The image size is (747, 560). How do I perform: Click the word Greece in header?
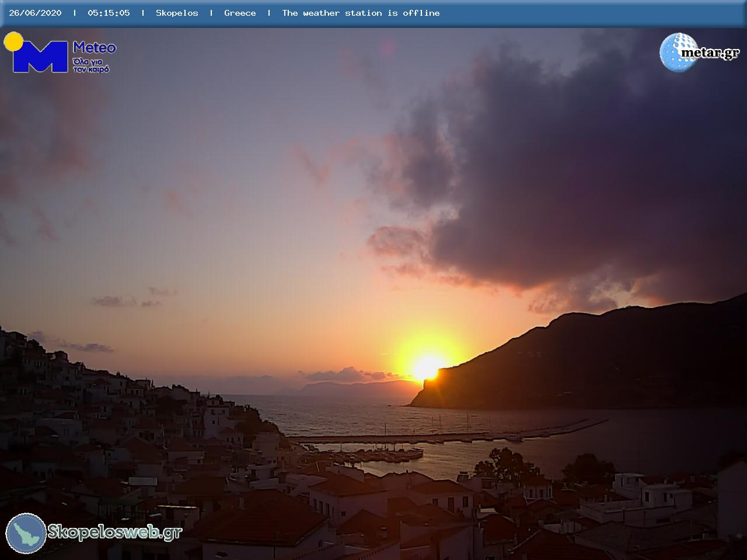(240, 13)
